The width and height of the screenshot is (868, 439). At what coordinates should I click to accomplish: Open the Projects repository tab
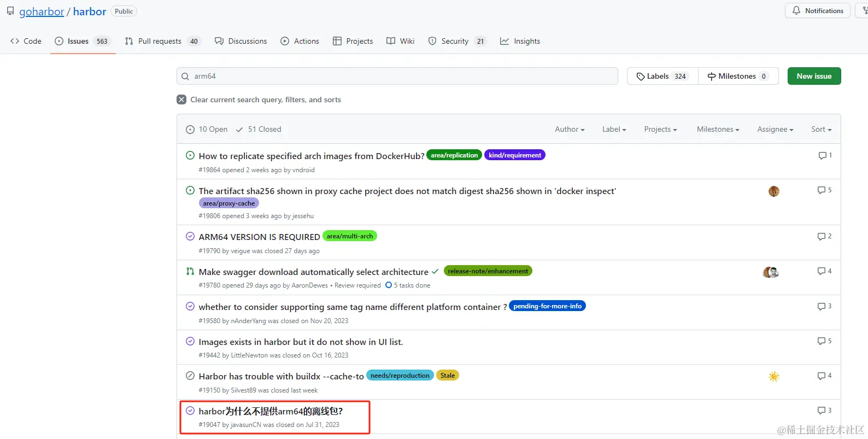pyautogui.click(x=353, y=41)
